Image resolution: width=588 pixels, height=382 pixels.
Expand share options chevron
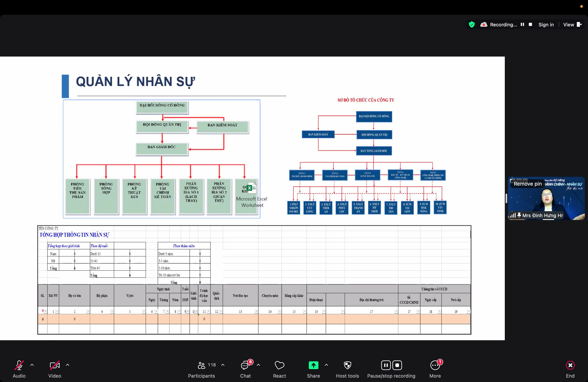(326, 365)
